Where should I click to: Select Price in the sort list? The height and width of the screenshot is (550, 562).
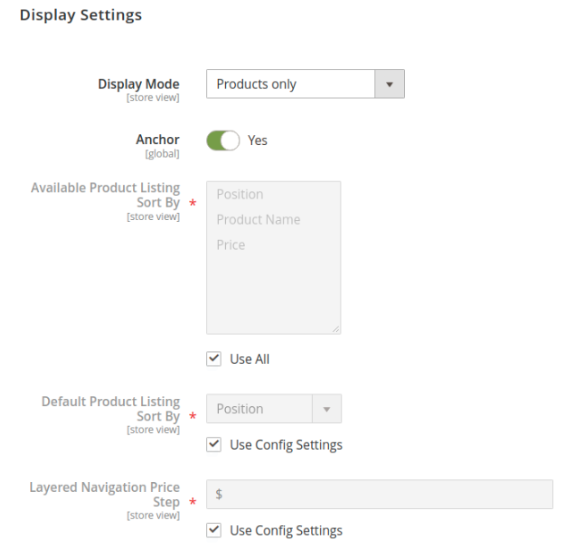tap(231, 245)
